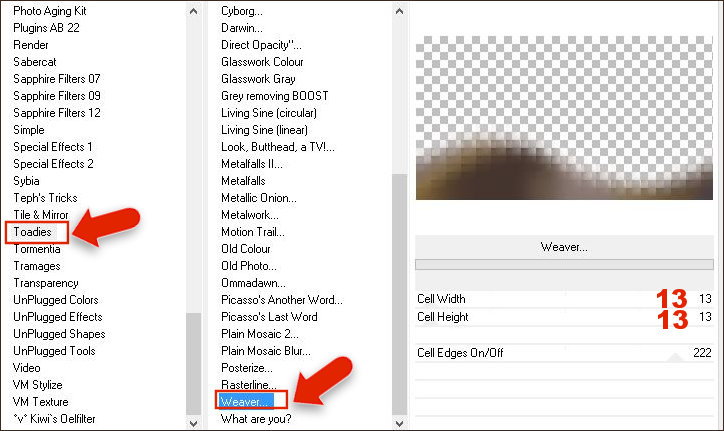Choose the Motion Trail... filter

(x=255, y=232)
